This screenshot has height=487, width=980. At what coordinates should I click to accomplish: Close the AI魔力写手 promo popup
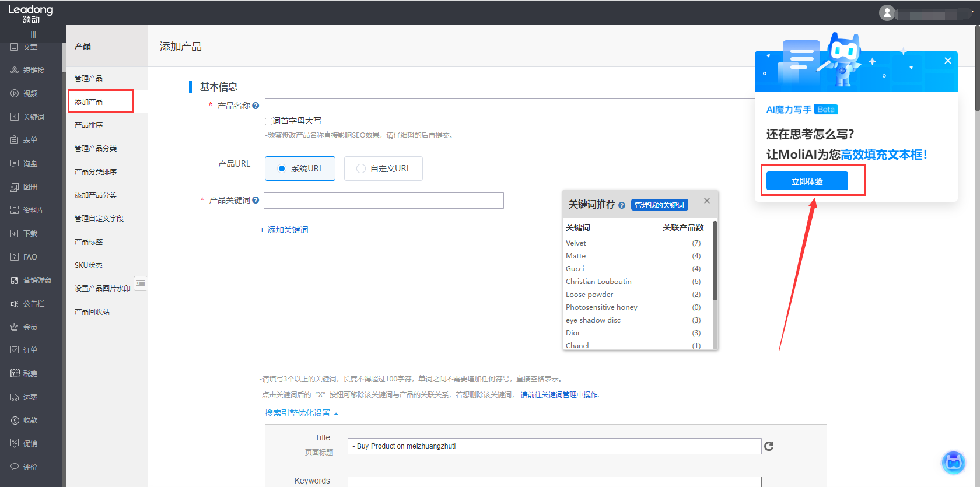point(947,61)
